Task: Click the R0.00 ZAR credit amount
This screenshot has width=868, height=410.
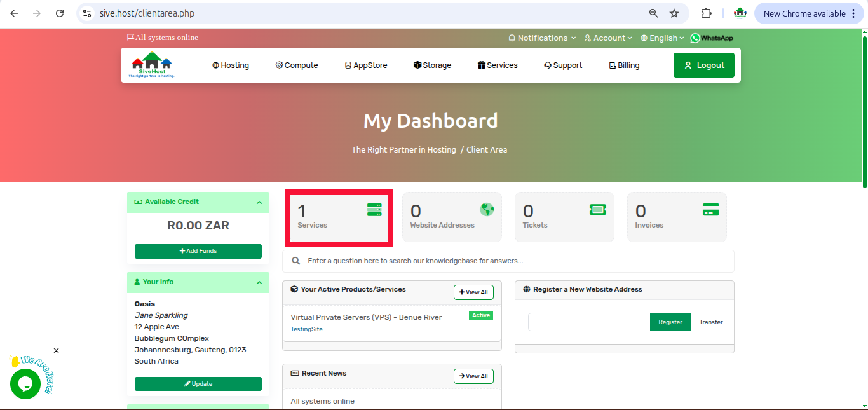Action: tap(198, 226)
